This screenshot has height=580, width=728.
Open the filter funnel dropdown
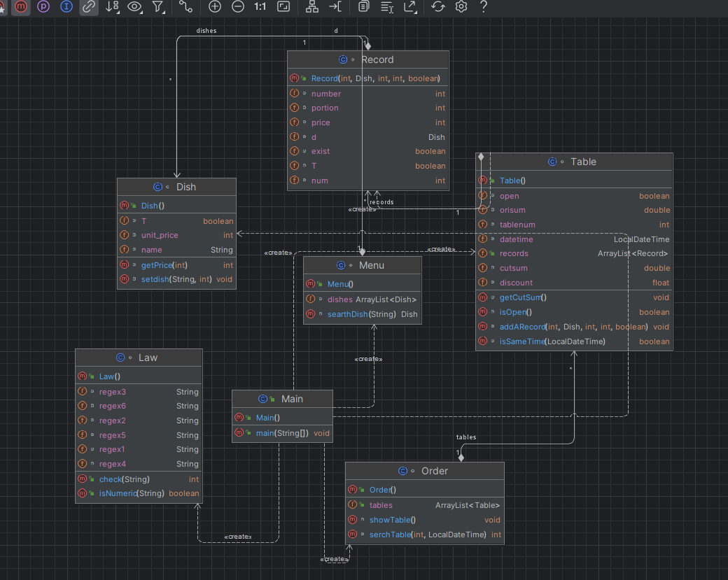click(159, 7)
